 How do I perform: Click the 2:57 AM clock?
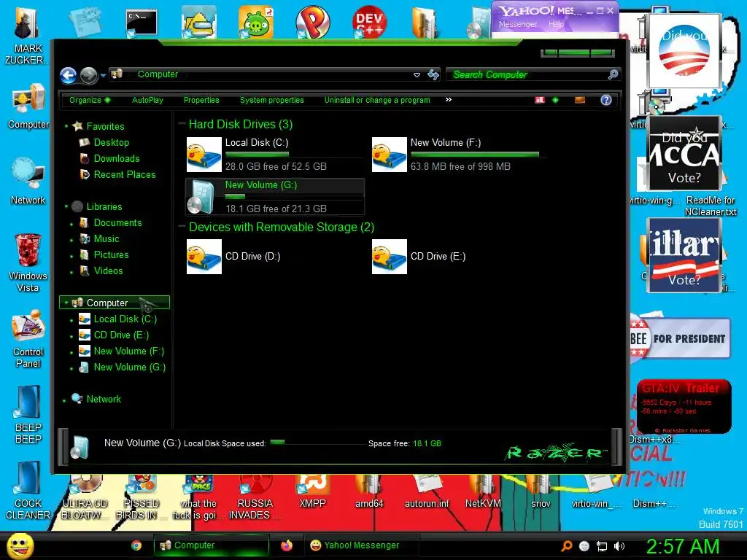coord(683,546)
